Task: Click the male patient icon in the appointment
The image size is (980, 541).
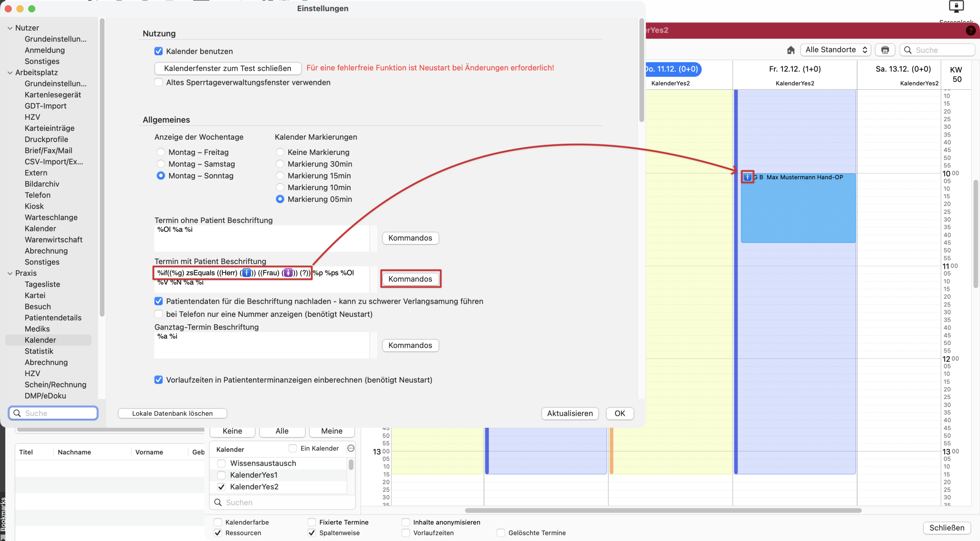Action: (x=747, y=177)
